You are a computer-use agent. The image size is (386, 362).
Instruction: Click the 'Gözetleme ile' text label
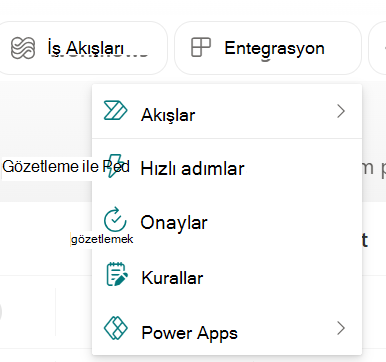51,166
